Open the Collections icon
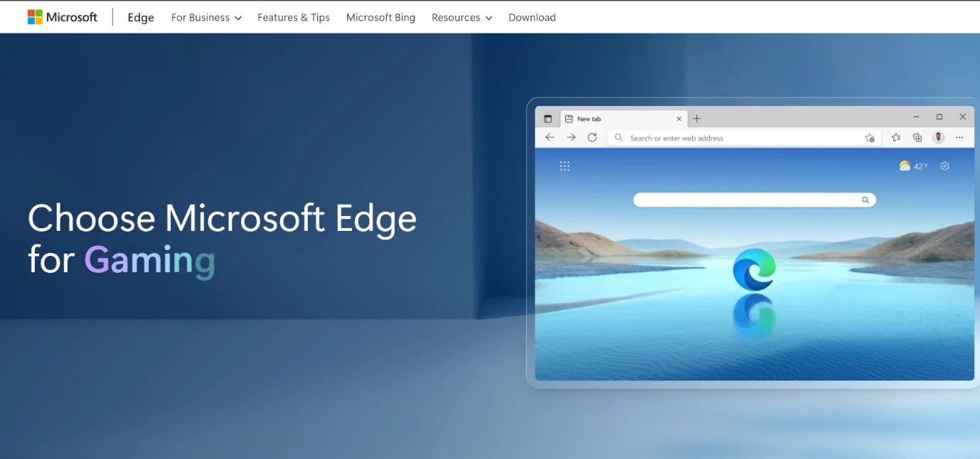Viewport: 980px width, 459px height. (x=917, y=138)
